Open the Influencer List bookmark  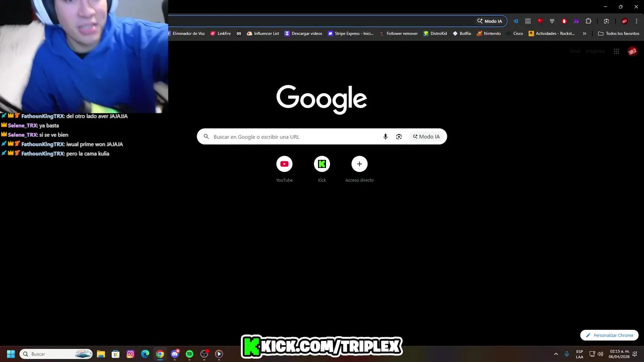click(263, 34)
